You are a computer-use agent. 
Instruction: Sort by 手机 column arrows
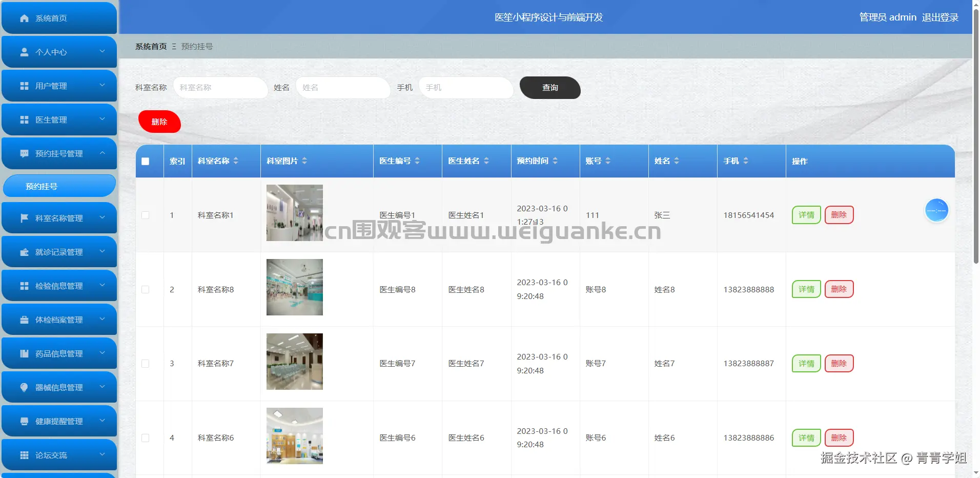tap(746, 161)
